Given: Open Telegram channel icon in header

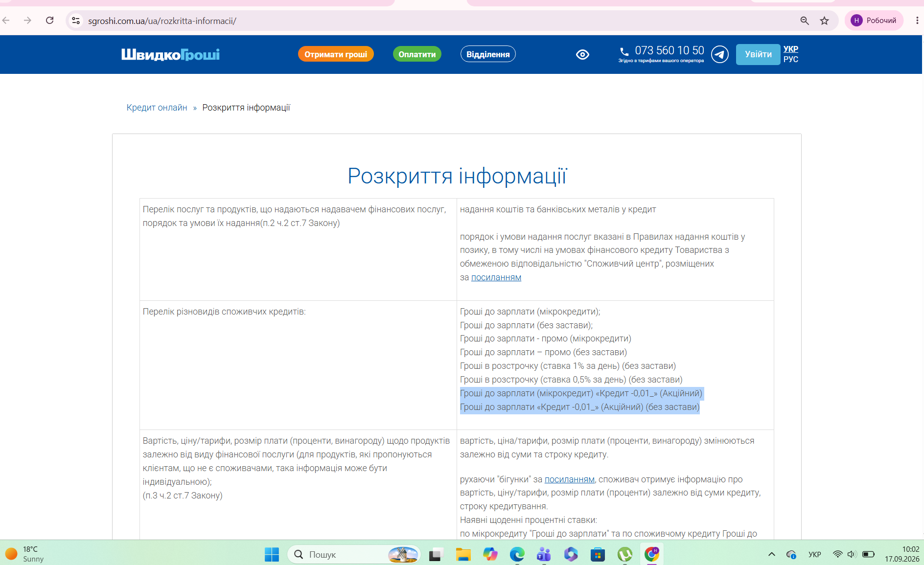Looking at the screenshot, I should [x=719, y=54].
